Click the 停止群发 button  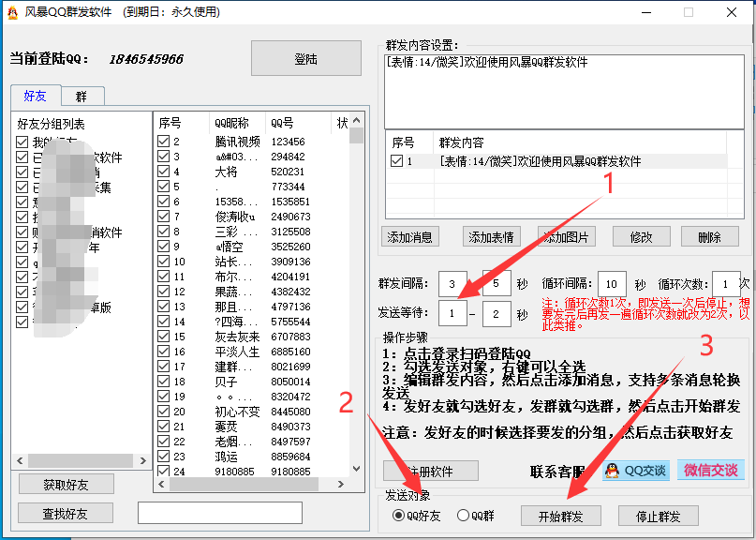click(659, 516)
